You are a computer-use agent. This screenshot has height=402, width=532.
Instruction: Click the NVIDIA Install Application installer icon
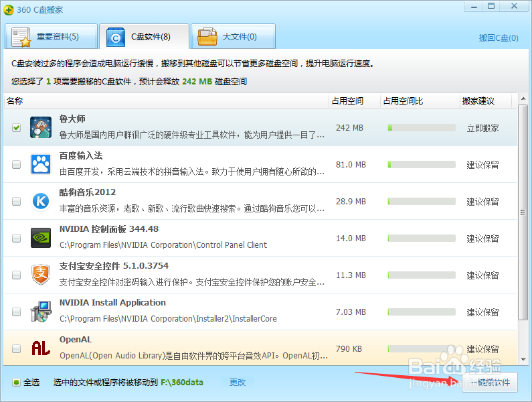[x=41, y=312]
